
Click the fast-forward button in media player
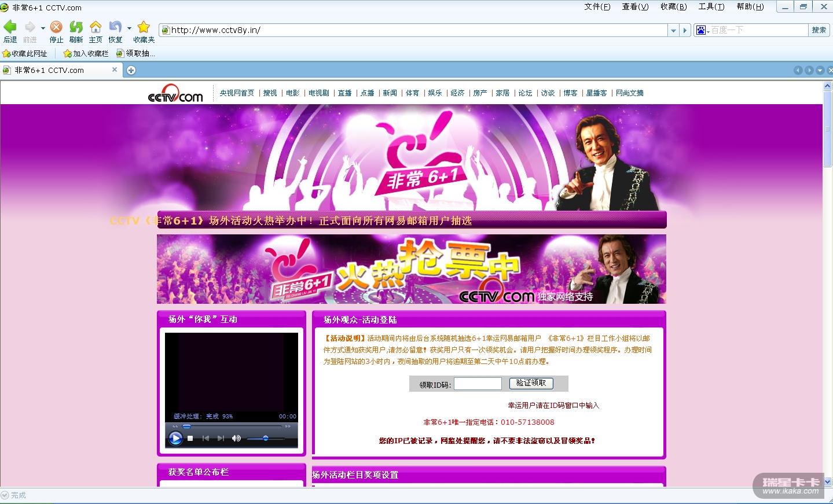[288, 426]
